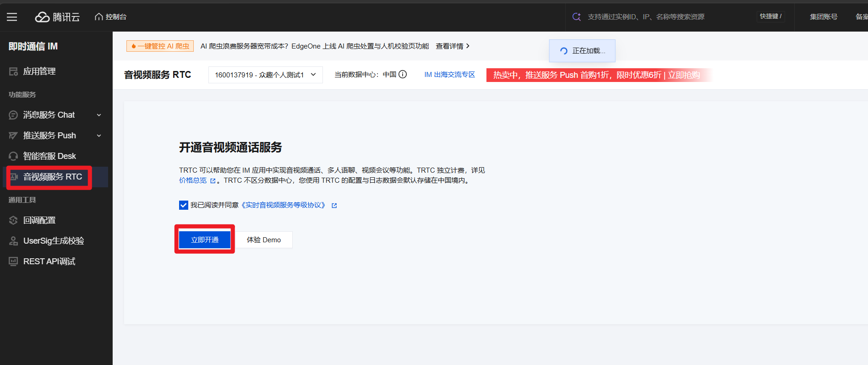Click the 快捷键 shortcut badge
The image size is (868, 365).
[770, 16]
